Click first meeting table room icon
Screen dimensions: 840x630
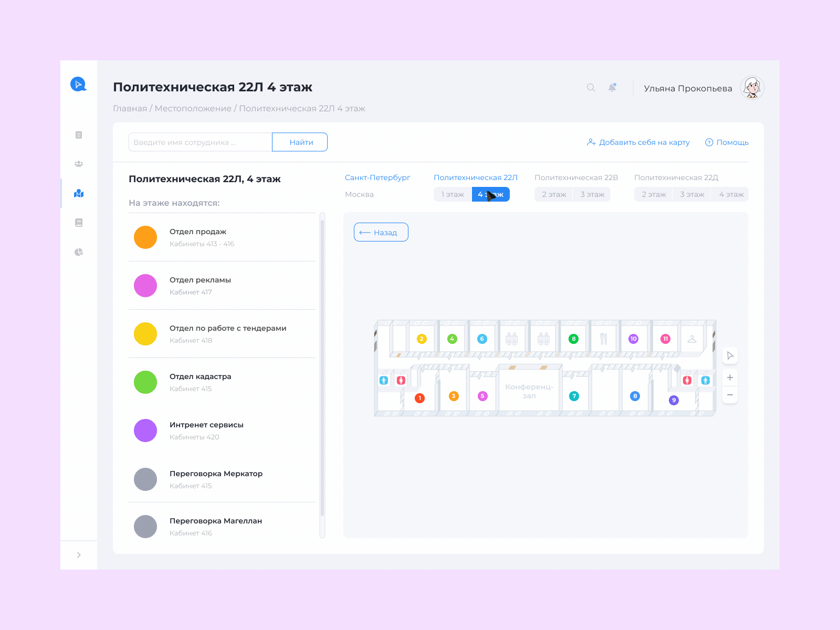point(512,339)
